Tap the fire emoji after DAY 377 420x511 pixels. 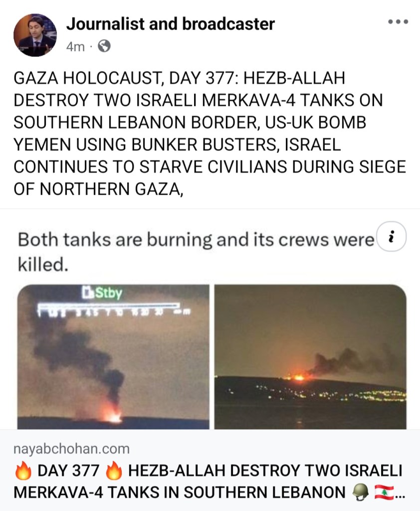114,471
